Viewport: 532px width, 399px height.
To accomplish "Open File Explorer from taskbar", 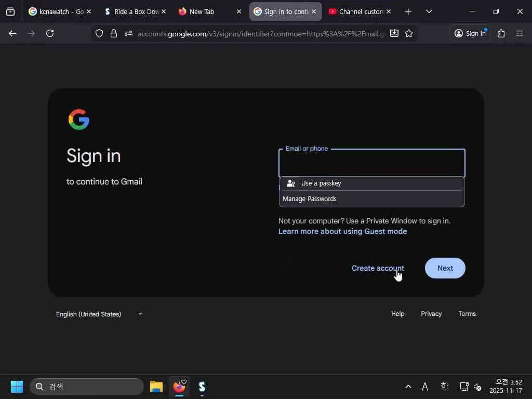I will point(156,387).
